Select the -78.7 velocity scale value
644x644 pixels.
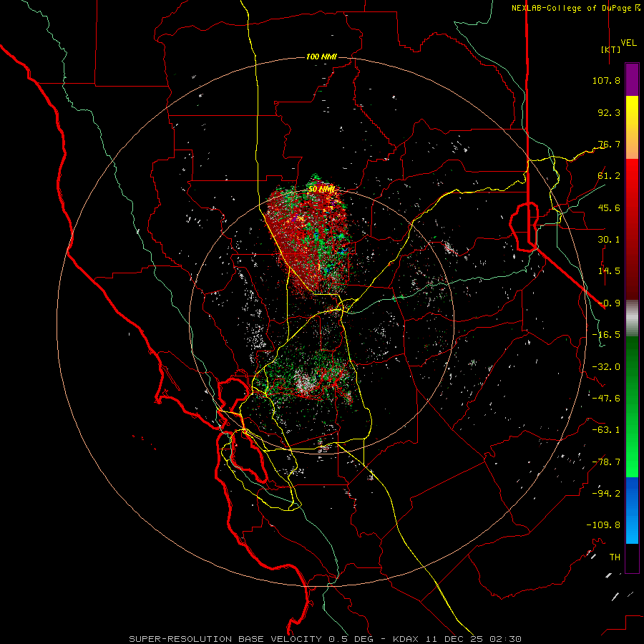coord(606,462)
